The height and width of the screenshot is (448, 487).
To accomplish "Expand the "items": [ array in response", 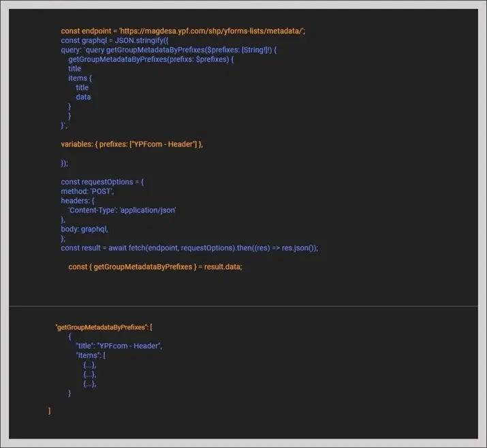I will pyautogui.click(x=91, y=355).
